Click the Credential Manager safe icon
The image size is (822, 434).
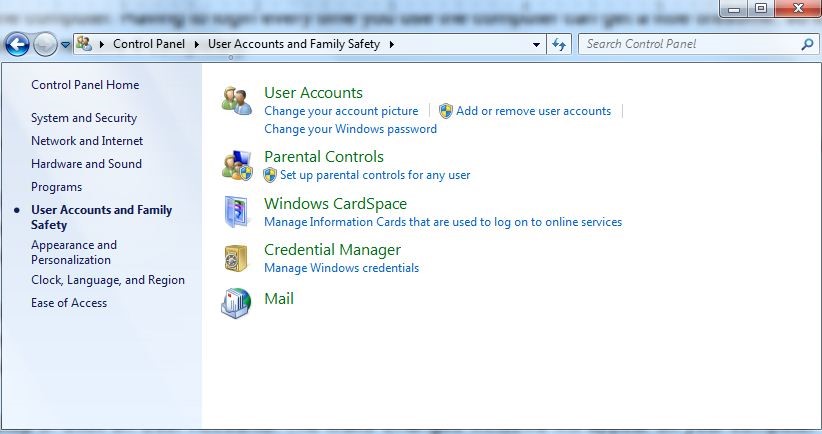[x=236, y=258]
